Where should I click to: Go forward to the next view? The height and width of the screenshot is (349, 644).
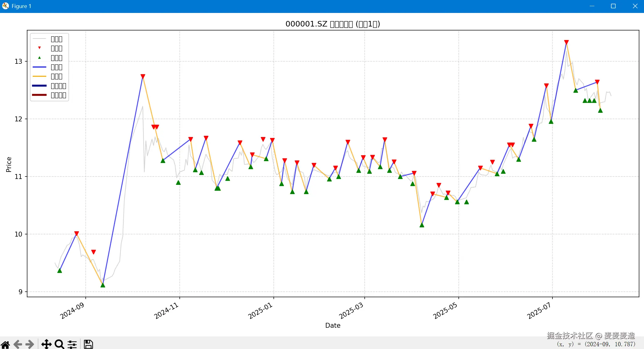coord(30,344)
